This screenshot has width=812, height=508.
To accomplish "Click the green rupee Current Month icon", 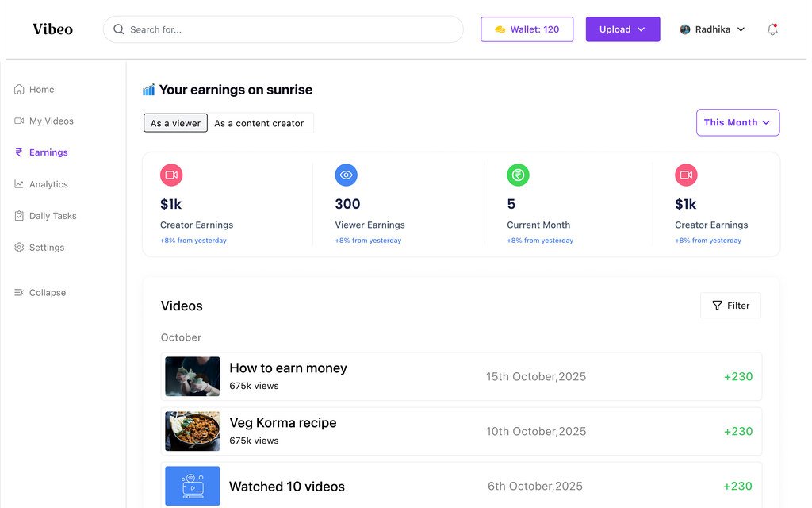I will [x=518, y=175].
